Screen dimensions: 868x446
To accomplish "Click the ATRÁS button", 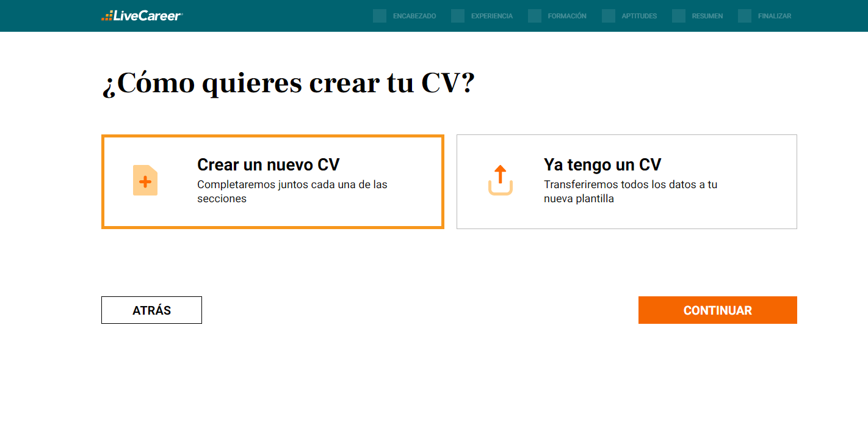I will pos(151,310).
